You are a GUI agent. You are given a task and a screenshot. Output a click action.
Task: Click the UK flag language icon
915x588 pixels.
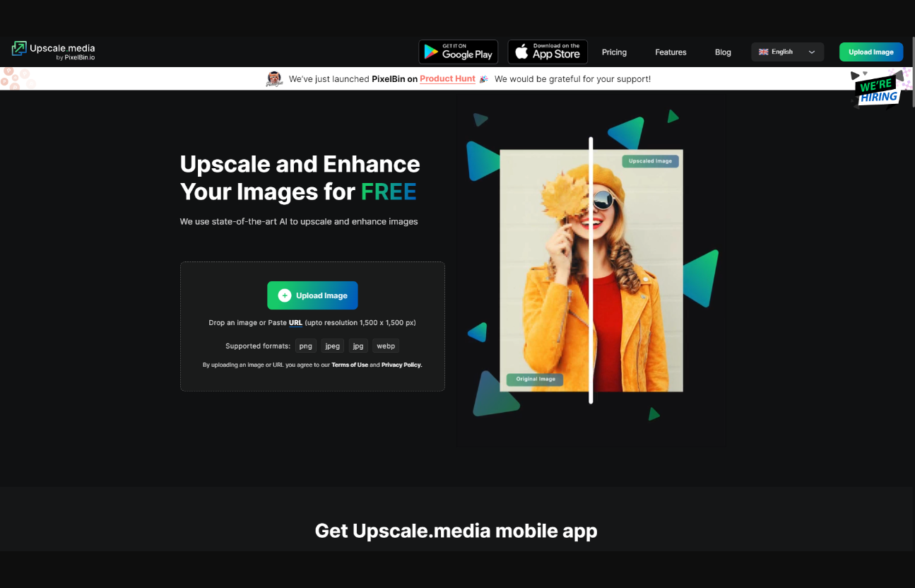click(x=763, y=52)
